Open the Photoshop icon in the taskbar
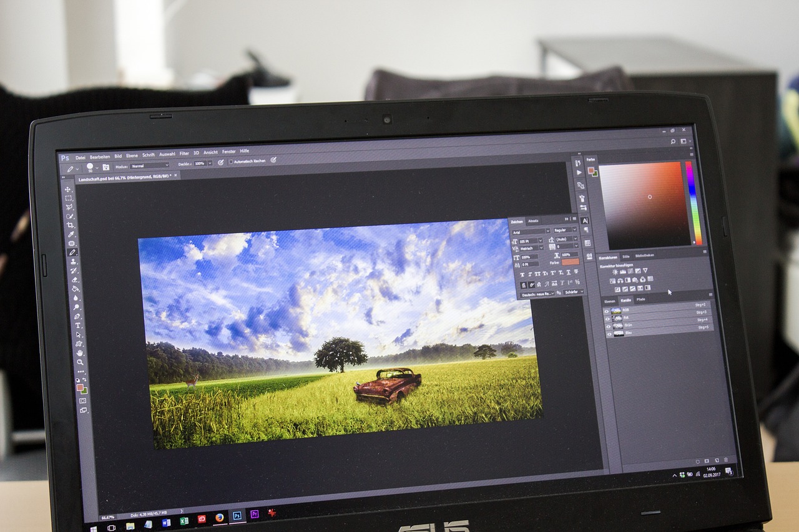The image size is (799, 532). tap(236, 517)
